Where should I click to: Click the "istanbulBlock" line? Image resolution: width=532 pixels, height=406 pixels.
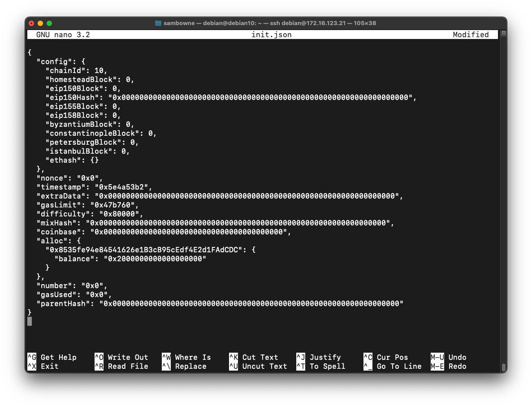(87, 151)
